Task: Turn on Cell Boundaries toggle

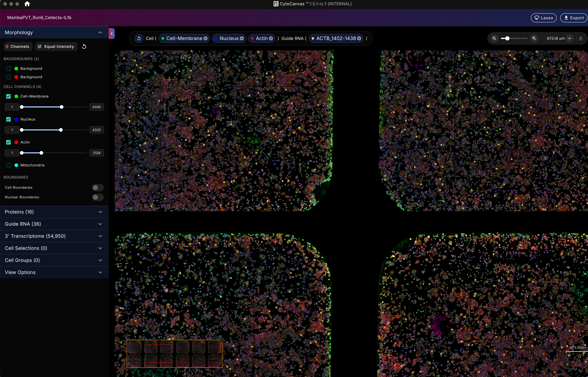Action: coord(98,188)
